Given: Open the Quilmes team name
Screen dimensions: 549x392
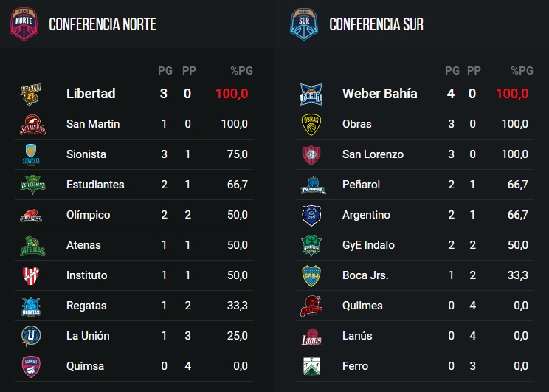Looking at the screenshot, I should point(363,306).
